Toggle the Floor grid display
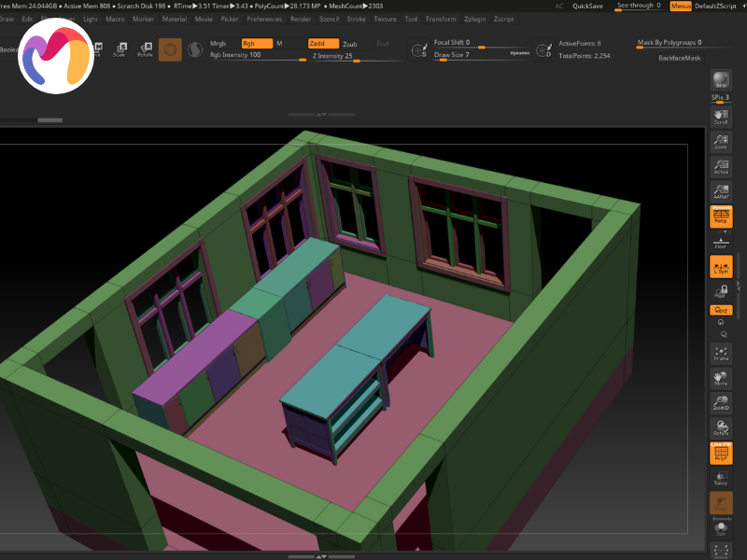Image resolution: width=747 pixels, height=560 pixels. [x=721, y=242]
